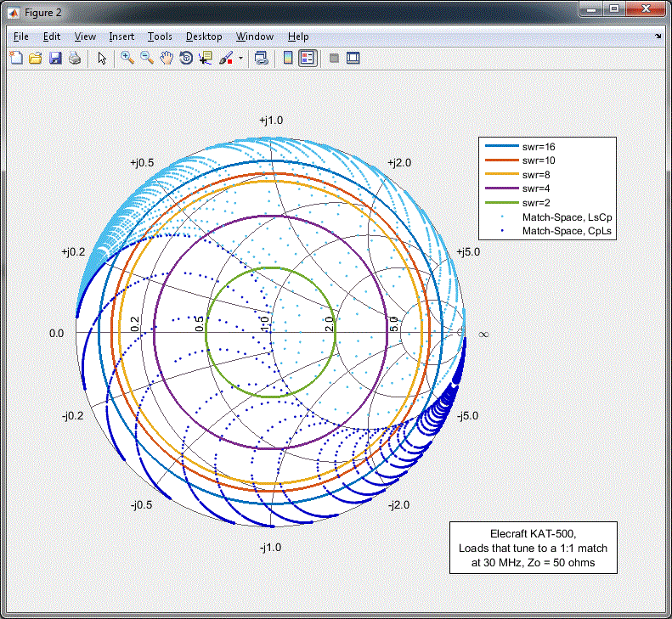The image size is (672, 619).
Task: Select orange swr=10 legend line sample
Action: (502, 160)
